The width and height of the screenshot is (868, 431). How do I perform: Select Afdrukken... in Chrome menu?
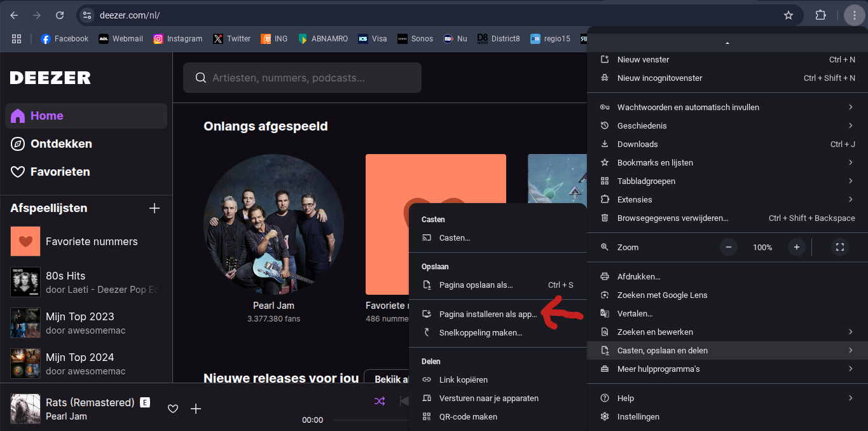click(x=727, y=277)
